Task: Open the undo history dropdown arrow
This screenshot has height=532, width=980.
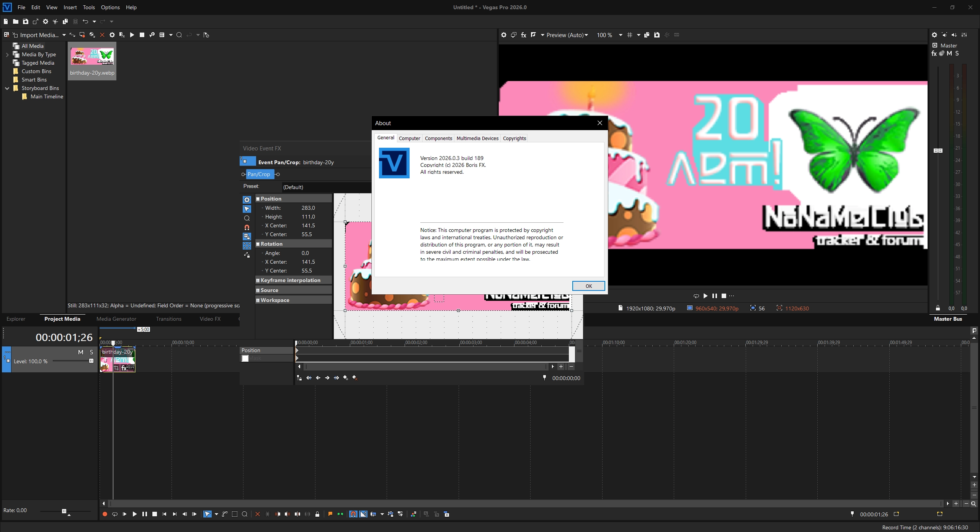Action: [94, 21]
